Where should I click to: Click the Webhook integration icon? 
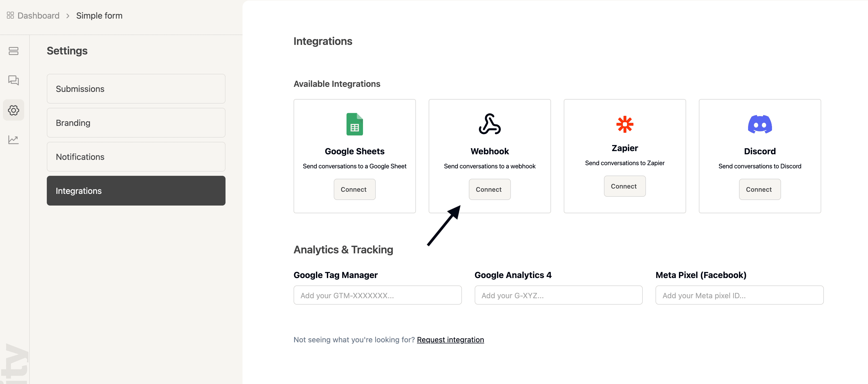[490, 124]
